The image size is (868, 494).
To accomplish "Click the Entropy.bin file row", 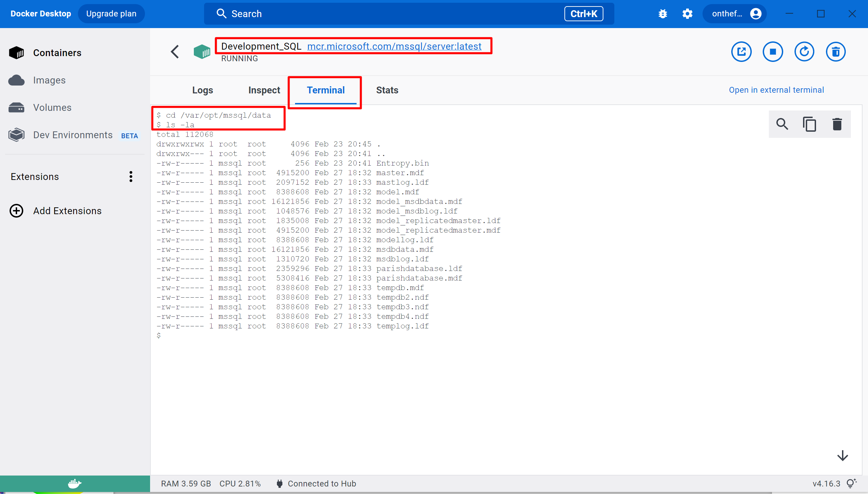I will tap(293, 163).
